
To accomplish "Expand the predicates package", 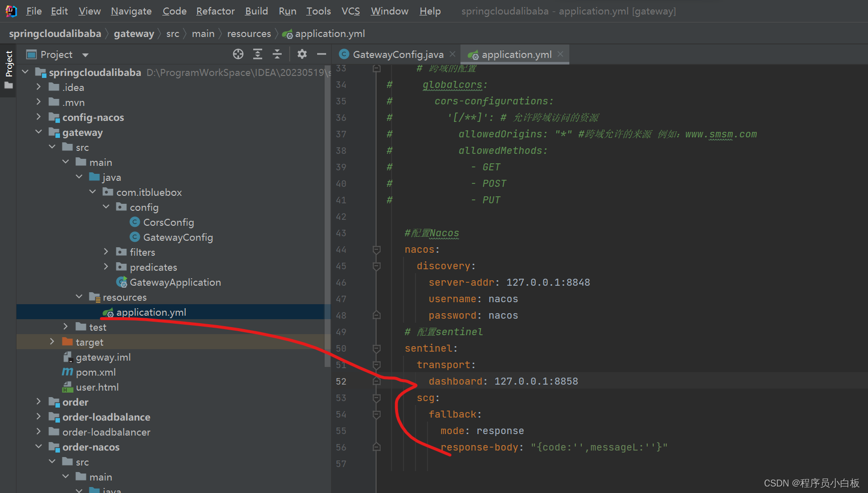I will click(x=106, y=267).
